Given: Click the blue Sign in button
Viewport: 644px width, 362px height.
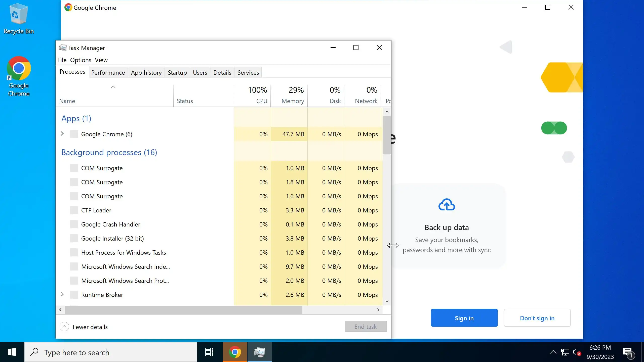Looking at the screenshot, I should coord(464,318).
